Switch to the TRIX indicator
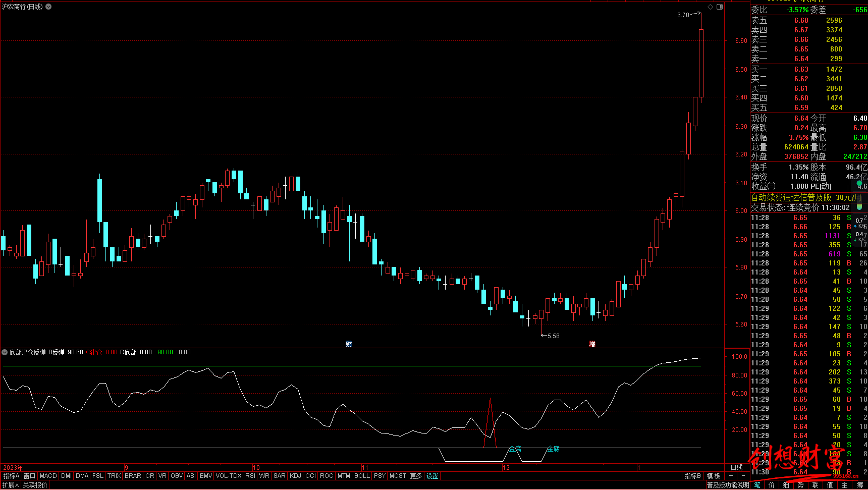Image resolution: width=868 pixels, height=490 pixels. coord(114,476)
